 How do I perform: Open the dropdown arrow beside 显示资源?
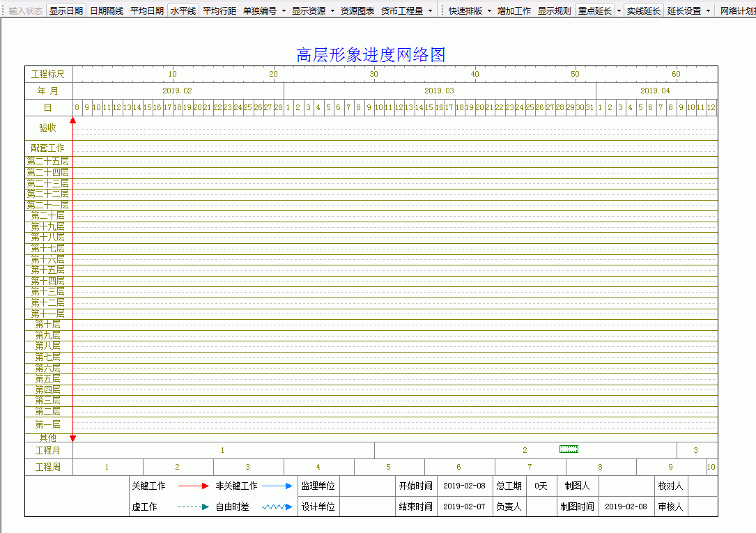332,10
